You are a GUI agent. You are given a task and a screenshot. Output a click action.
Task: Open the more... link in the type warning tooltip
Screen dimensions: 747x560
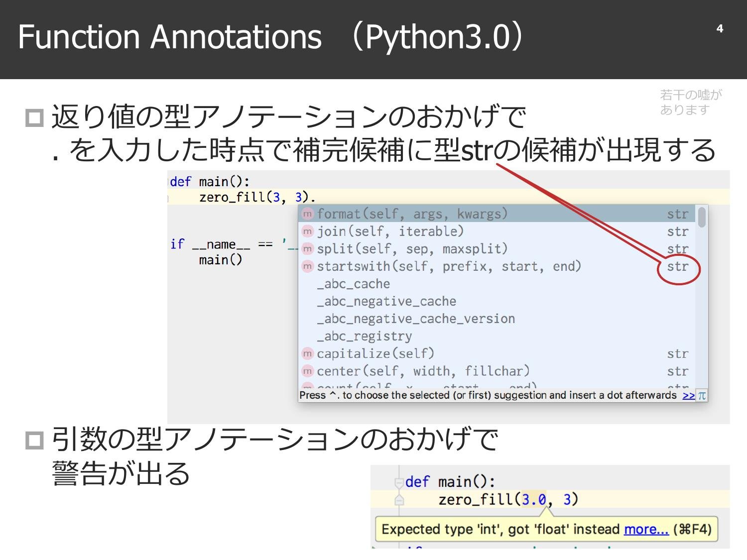click(646, 529)
